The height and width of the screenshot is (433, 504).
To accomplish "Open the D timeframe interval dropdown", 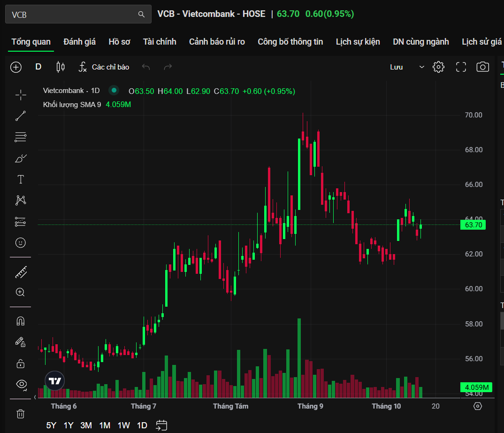I will click(x=38, y=67).
